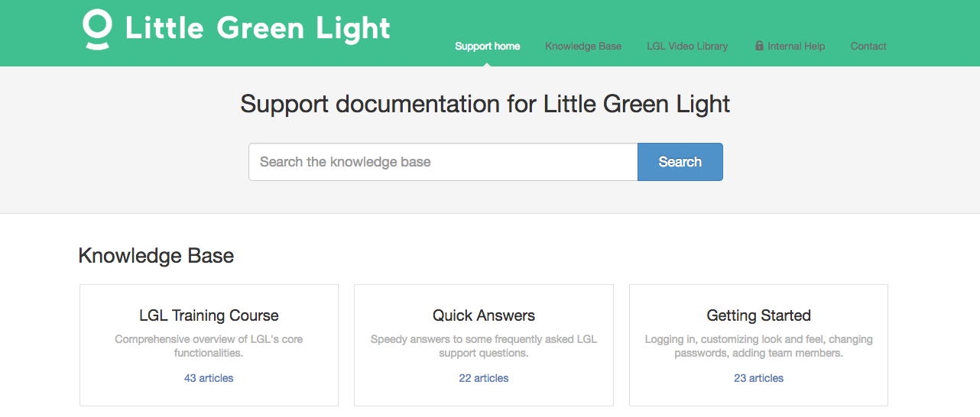Screen dimensions: 980x417
Task: Select the Knowledge Base section heading
Action: click(x=156, y=256)
